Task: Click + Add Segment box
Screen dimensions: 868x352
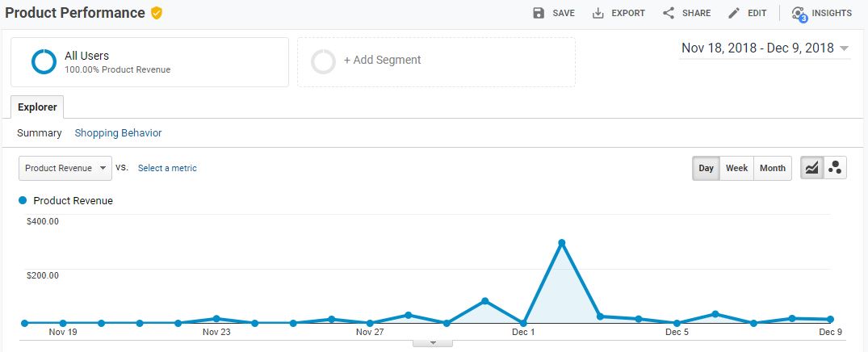Action: 436,62
